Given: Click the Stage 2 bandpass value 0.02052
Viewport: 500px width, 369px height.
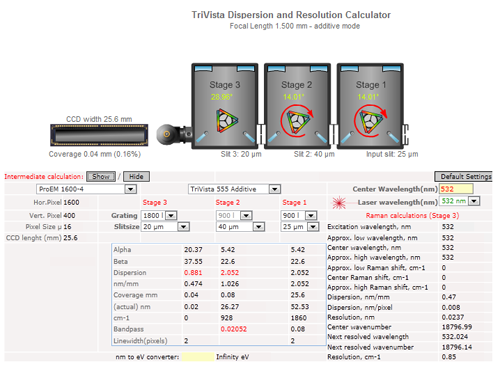Looking at the screenshot, I should (234, 329).
